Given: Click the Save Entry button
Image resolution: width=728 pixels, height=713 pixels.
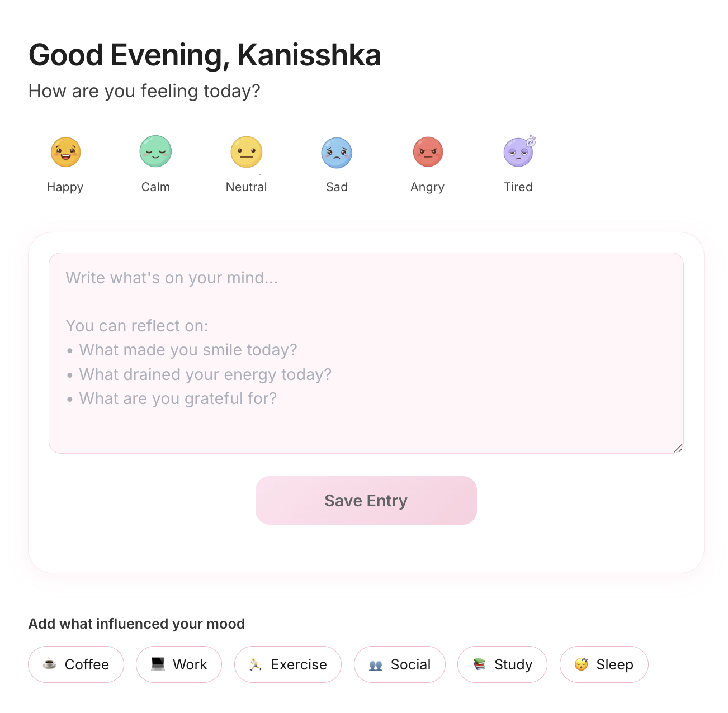Looking at the screenshot, I should 366,500.
